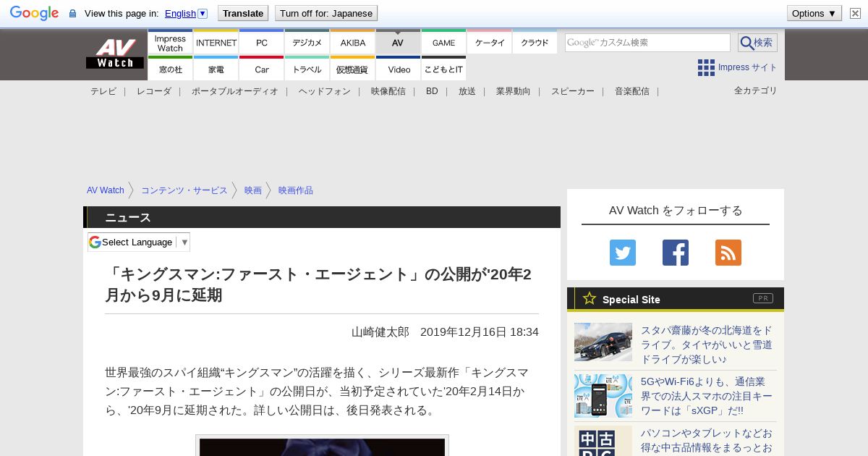Switch to the INTERNET Watch tab

pos(216,43)
